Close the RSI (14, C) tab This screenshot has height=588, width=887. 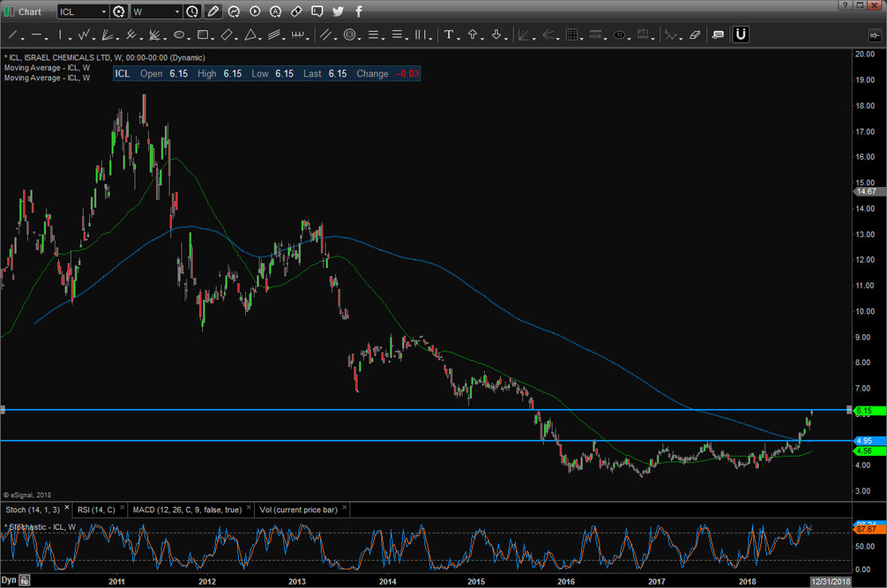pos(122,508)
